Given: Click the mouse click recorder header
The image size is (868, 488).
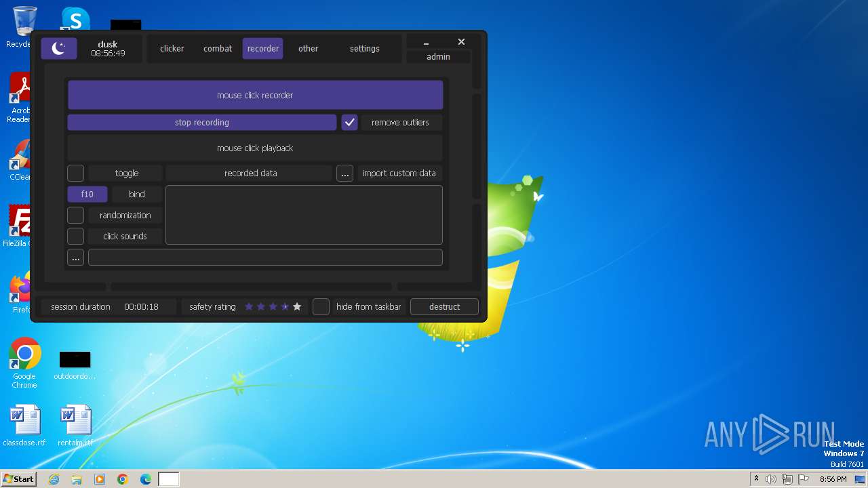Looking at the screenshot, I should [x=255, y=96].
